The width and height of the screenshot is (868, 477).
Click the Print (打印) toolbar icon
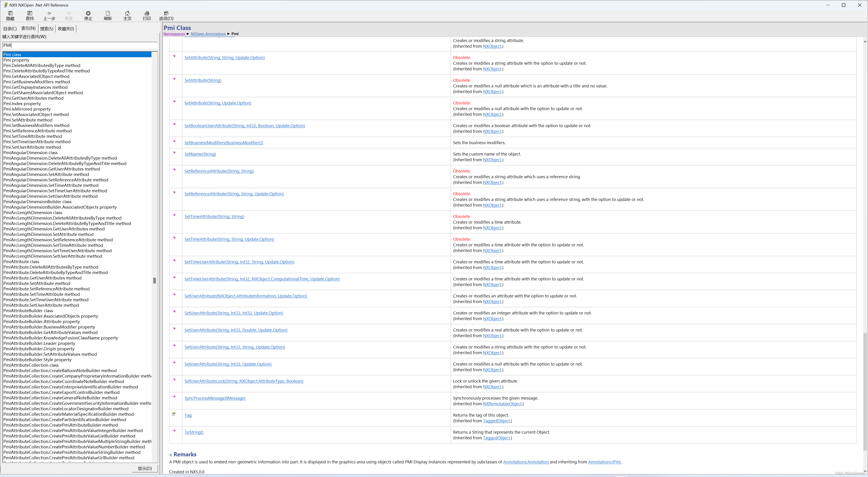146,13
